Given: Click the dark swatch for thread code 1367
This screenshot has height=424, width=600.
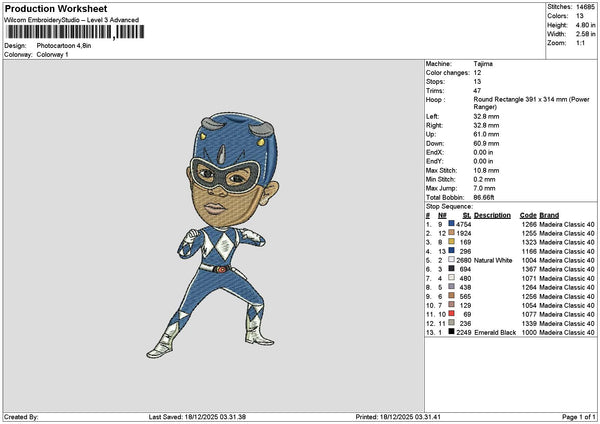Looking at the screenshot, I should point(452,269).
